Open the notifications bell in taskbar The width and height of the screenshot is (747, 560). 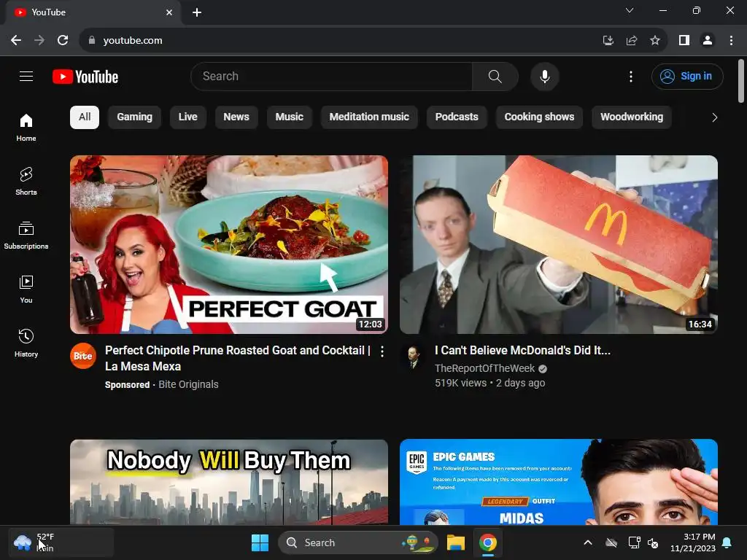tap(727, 542)
